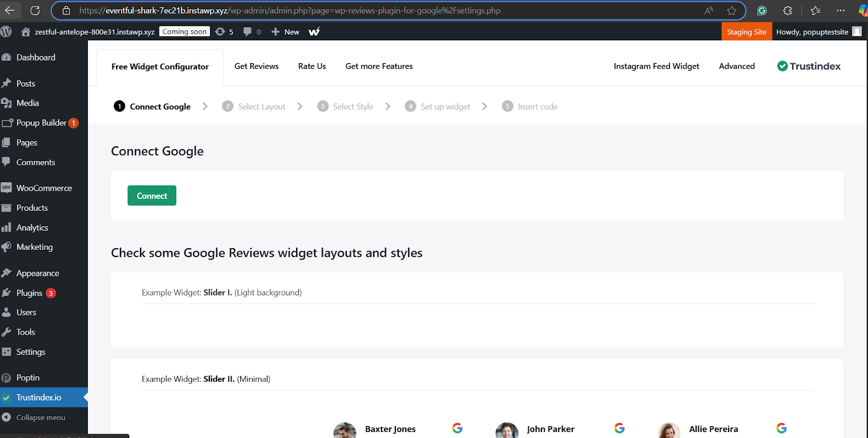Image resolution: width=868 pixels, height=438 pixels.
Task: Open the favorites list icon
Action: (x=815, y=10)
